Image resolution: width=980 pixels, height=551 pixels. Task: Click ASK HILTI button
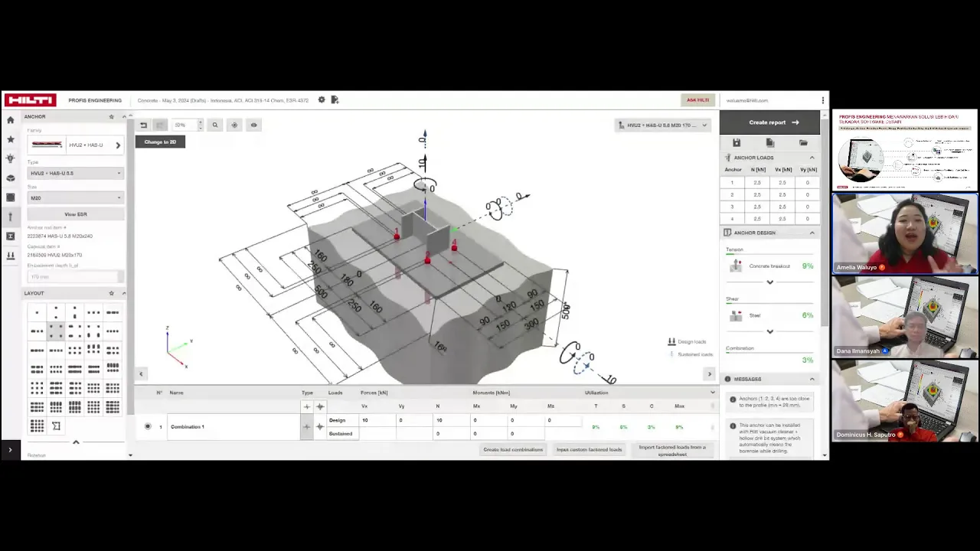(697, 99)
